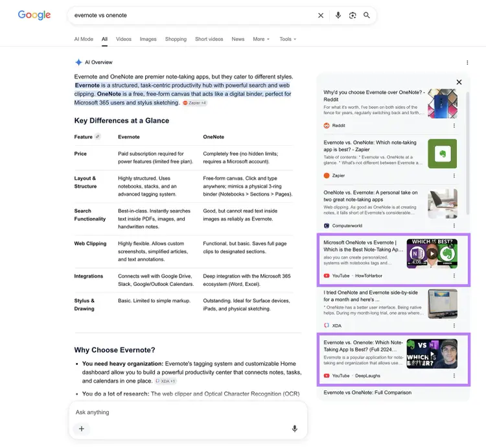Expand the Tools dropdown

[x=288, y=39]
